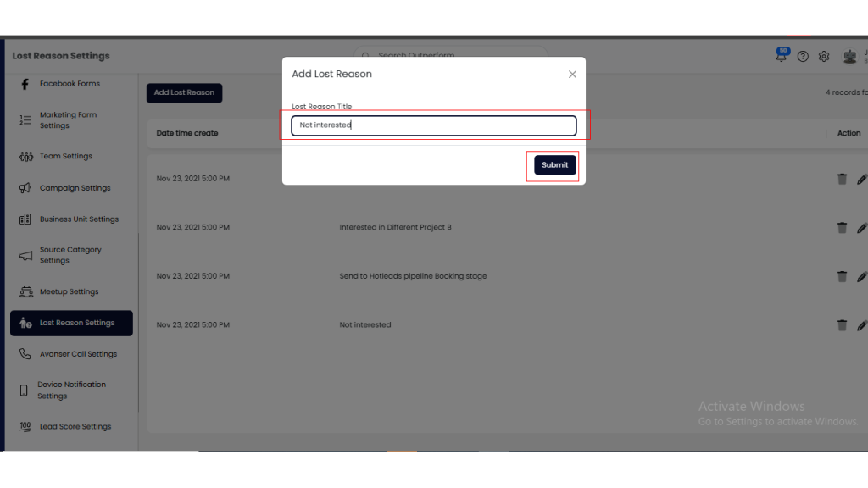Click trash icon for 'Not interested' row

842,325
